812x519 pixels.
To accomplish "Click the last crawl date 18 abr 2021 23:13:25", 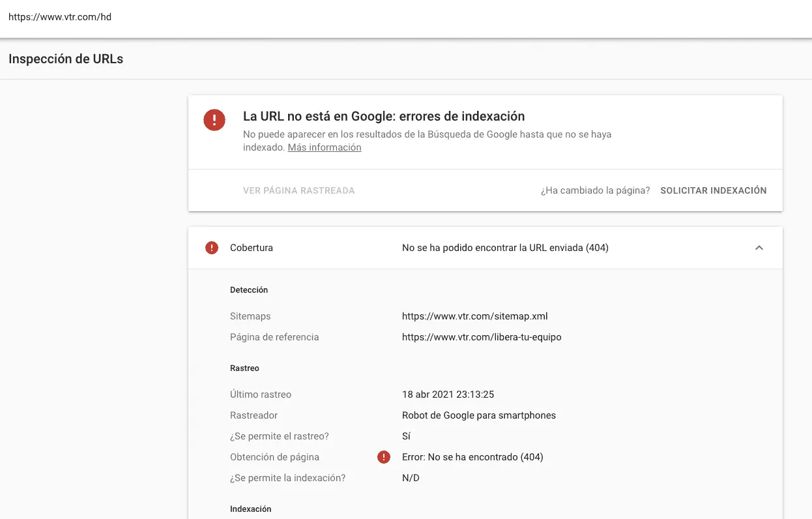I will click(x=448, y=394).
